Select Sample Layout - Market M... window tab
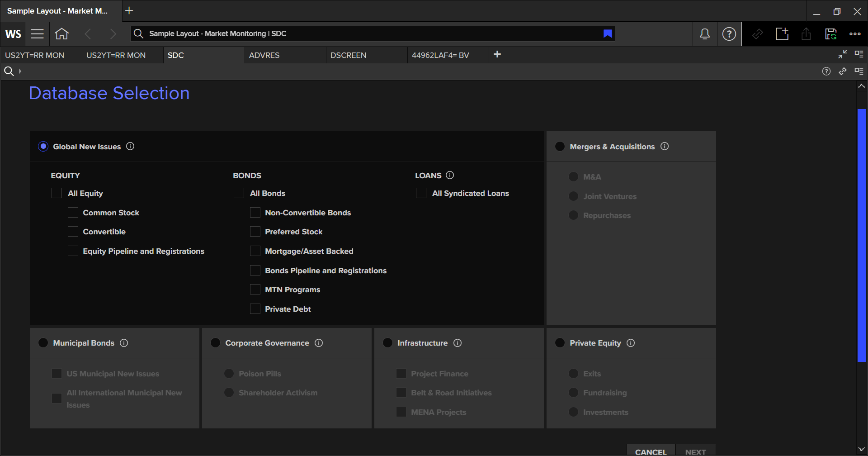 pyautogui.click(x=61, y=11)
